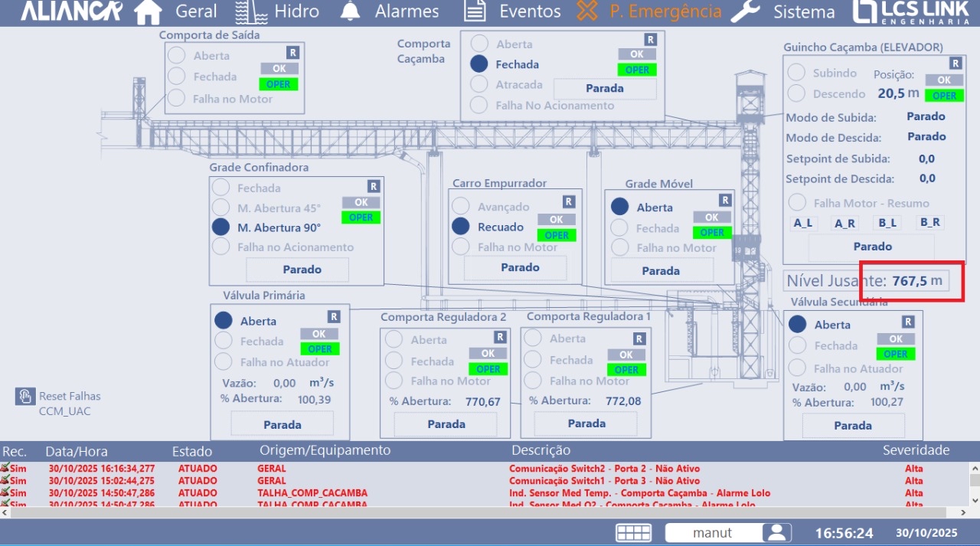Select Fechada radio in Válvula Primária

click(224, 342)
